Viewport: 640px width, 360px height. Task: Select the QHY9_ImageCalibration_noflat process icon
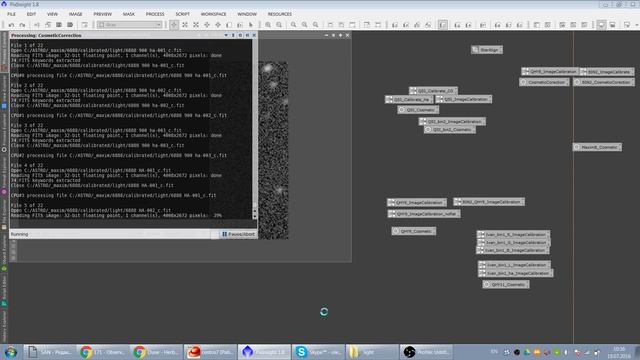(424, 213)
